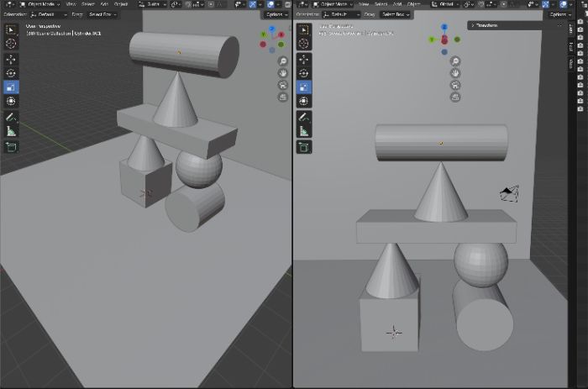Click Options button in left viewport
Viewport: 588px width, 389px height.
pyautogui.click(x=276, y=14)
